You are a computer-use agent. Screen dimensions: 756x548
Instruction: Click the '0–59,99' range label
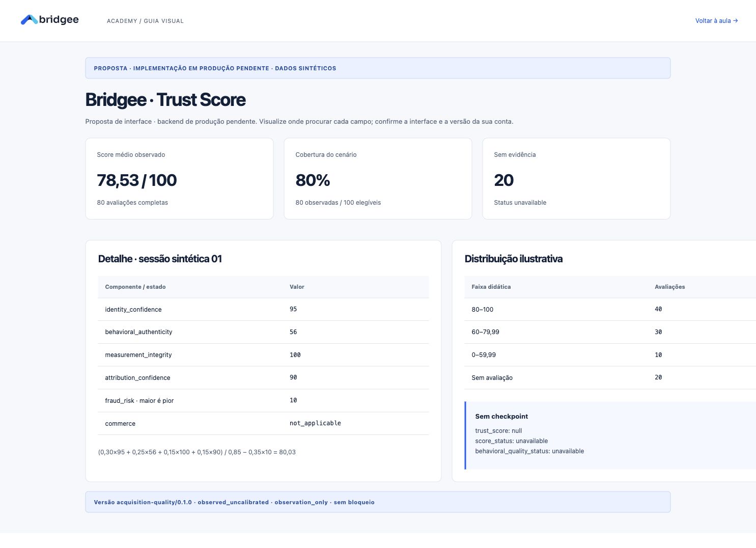click(484, 355)
